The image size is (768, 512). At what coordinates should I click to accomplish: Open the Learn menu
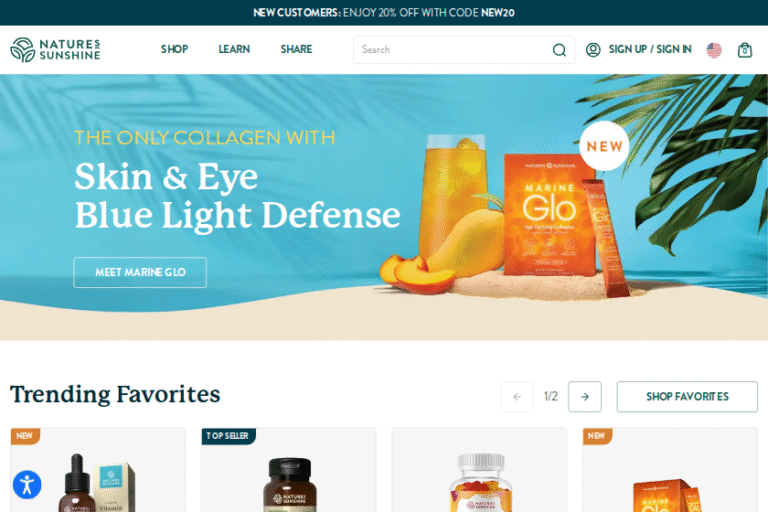(234, 49)
